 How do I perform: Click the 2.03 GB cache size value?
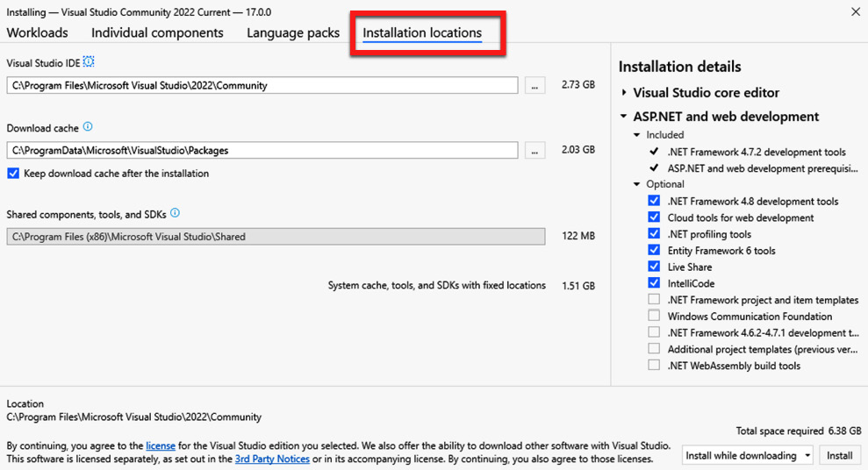[x=577, y=149]
